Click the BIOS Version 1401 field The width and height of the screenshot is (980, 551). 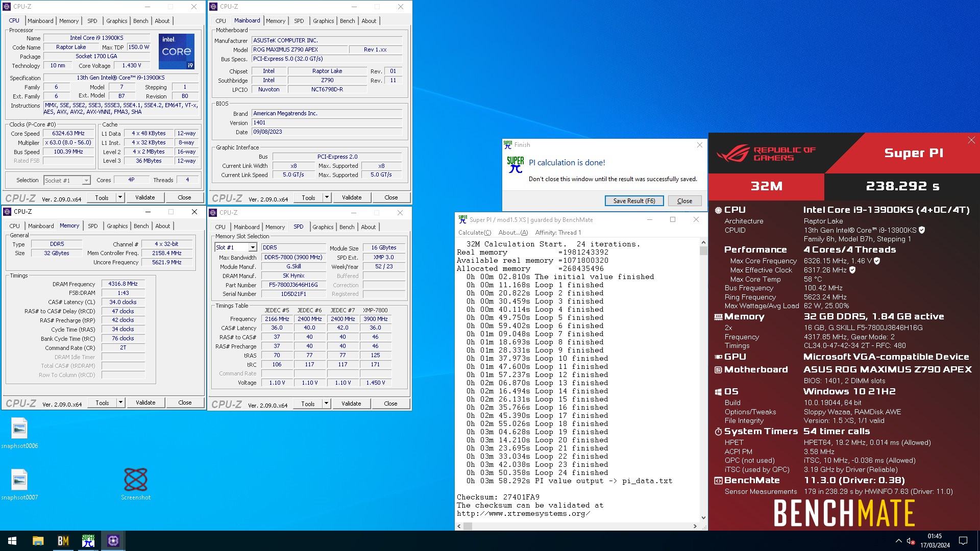tap(327, 123)
